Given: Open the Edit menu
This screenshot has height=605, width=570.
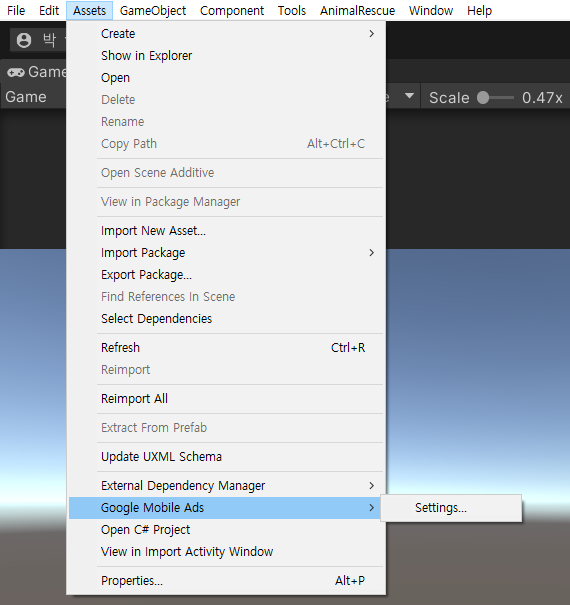Looking at the screenshot, I should tap(49, 10).
